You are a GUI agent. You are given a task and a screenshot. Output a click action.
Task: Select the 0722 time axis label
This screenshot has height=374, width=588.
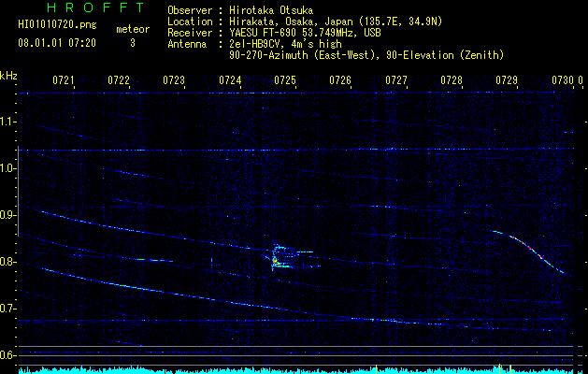118,79
